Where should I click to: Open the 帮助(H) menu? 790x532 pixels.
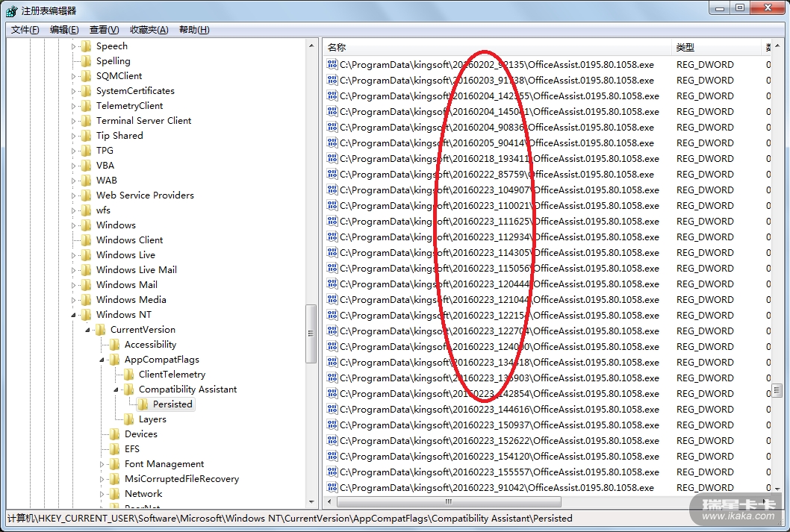[x=194, y=30]
